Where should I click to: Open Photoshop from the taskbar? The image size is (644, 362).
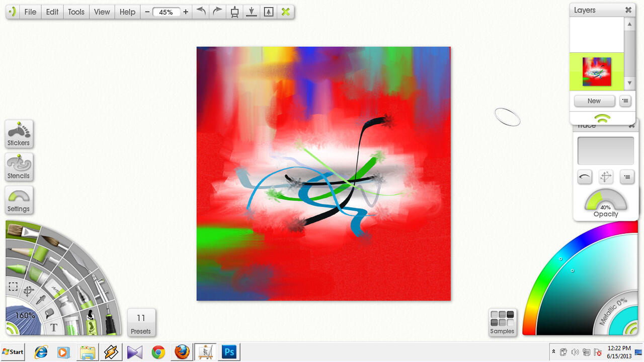229,351
